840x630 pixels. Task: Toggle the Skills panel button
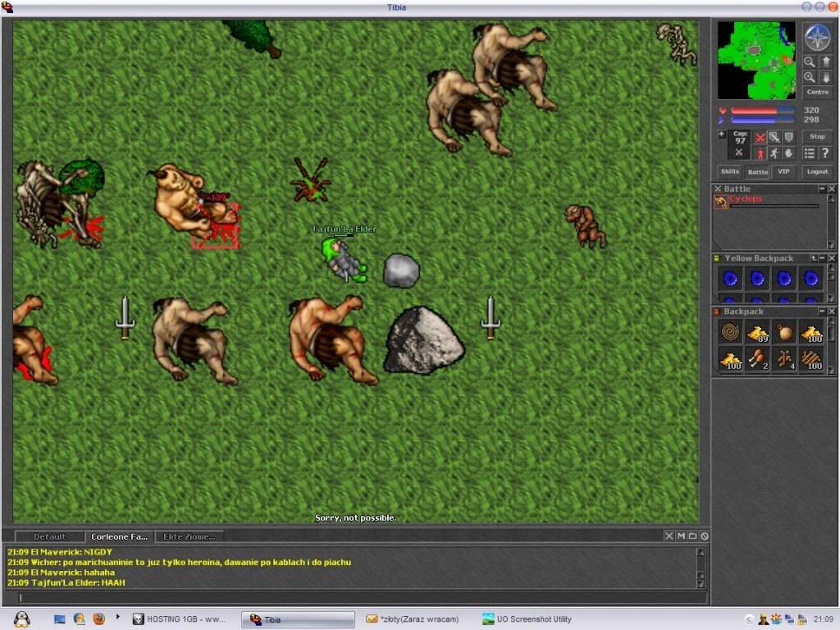pyautogui.click(x=729, y=171)
